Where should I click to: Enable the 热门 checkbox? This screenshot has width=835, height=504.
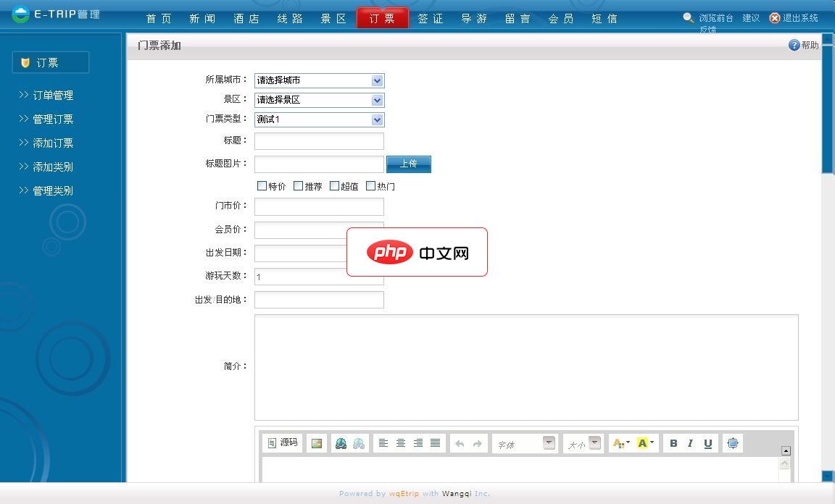[371, 185]
